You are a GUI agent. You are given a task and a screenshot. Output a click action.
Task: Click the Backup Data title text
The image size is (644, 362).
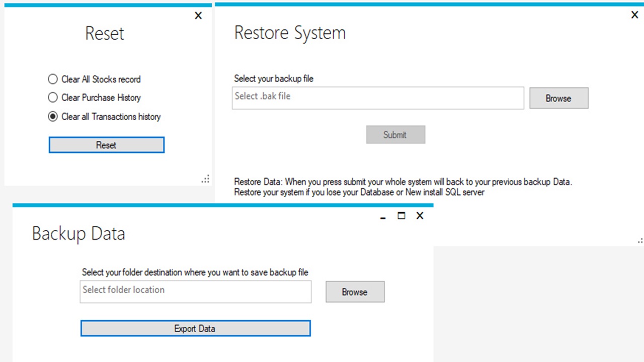[x=78, y=234]
